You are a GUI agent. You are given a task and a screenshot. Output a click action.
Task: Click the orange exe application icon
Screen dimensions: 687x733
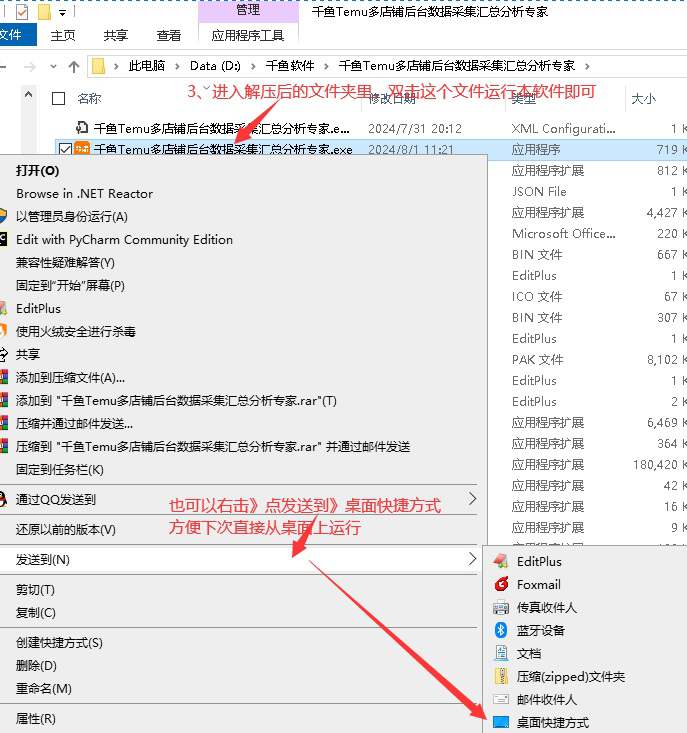pyautogui.click(x=82, y=149)
